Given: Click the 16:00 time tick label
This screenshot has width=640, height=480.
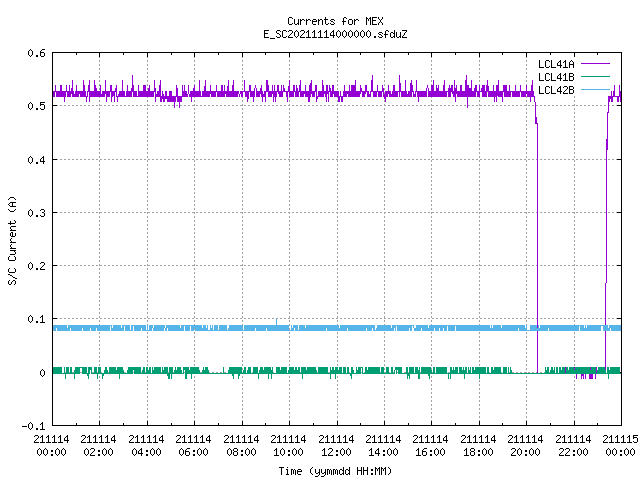Looking at the screenshot, I should (x=431, y=446).
